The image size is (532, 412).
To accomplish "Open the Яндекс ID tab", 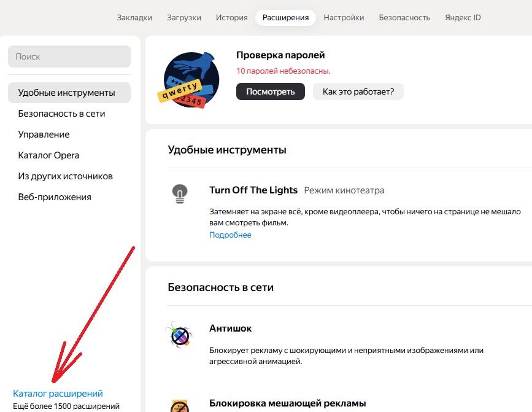I will (463, 17).
